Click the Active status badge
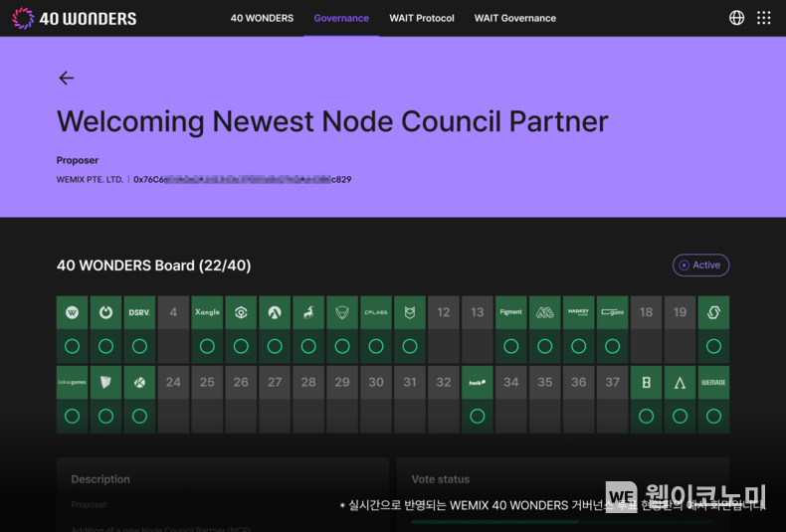Viewport: 786px width, 532px height. (700, 265)
